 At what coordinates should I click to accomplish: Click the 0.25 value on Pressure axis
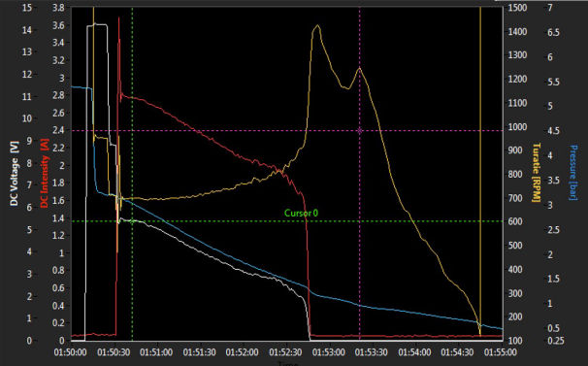[x=555, y=341]
